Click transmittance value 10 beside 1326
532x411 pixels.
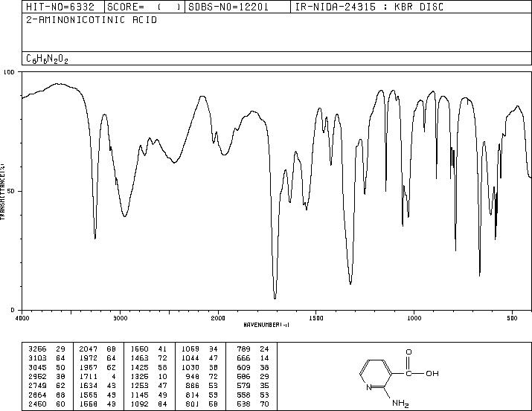162,376
